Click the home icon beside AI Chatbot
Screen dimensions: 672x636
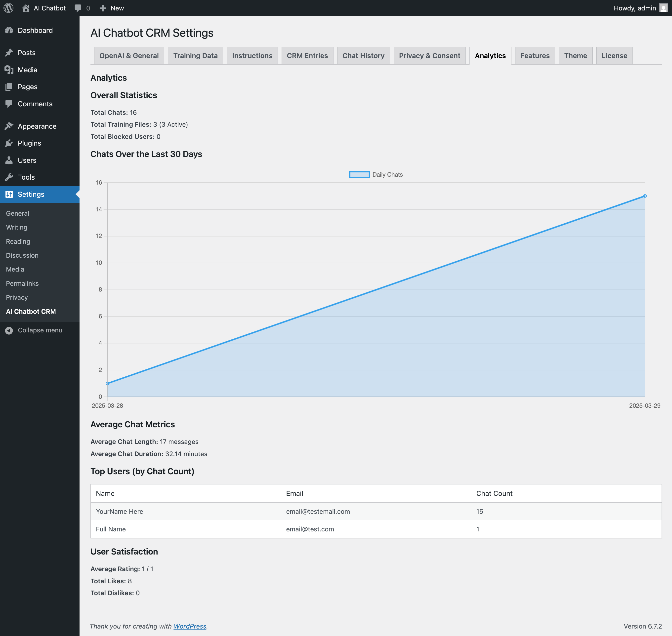[x=26, y=8]
